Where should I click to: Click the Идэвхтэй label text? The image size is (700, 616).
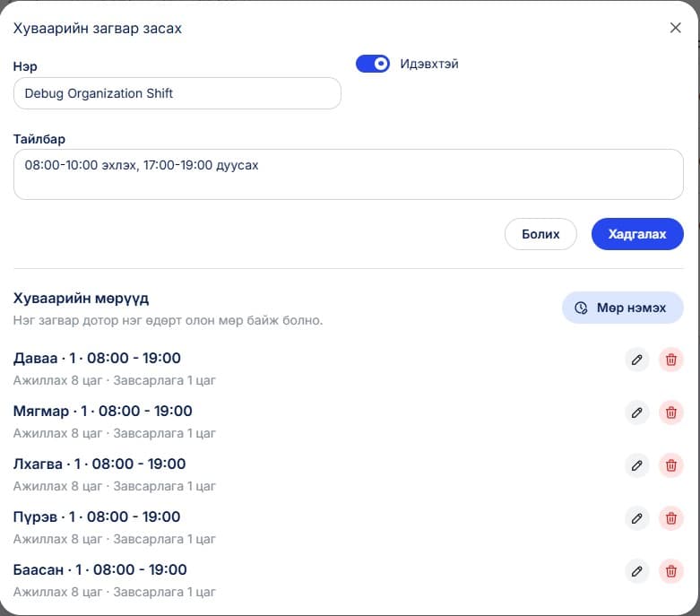pos(429,64)
